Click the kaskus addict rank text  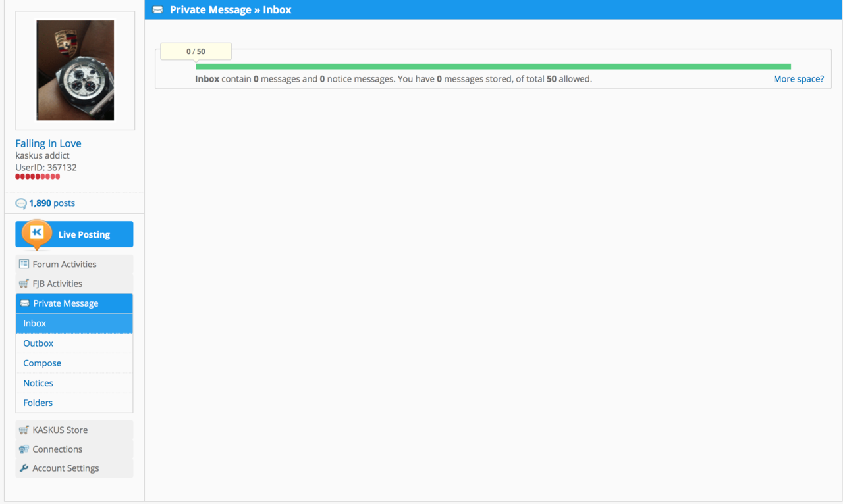click(43, 156)
